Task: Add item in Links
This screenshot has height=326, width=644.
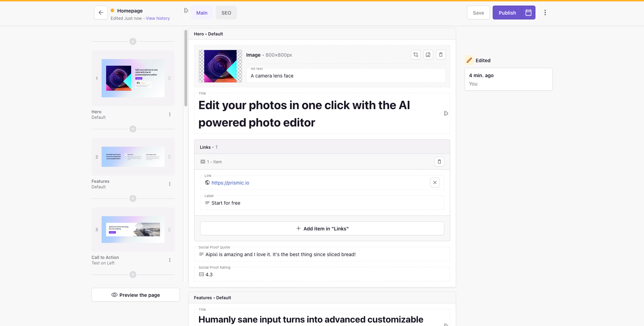Action: point(322,228)
